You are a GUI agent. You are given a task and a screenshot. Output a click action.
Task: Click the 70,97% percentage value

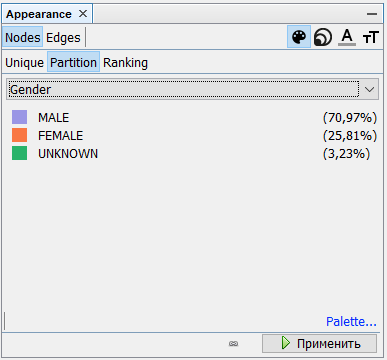point(350,118)
